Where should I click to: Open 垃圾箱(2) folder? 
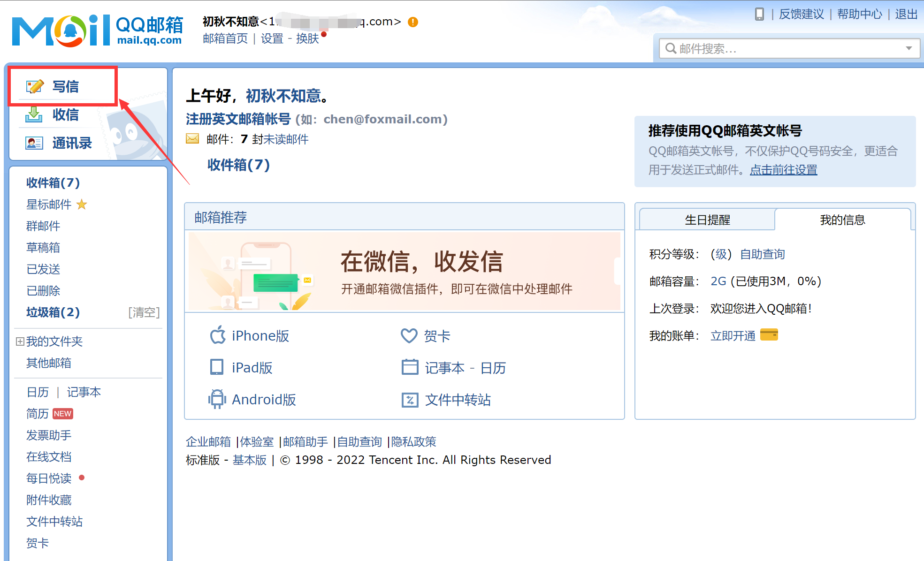pos(53,312)
